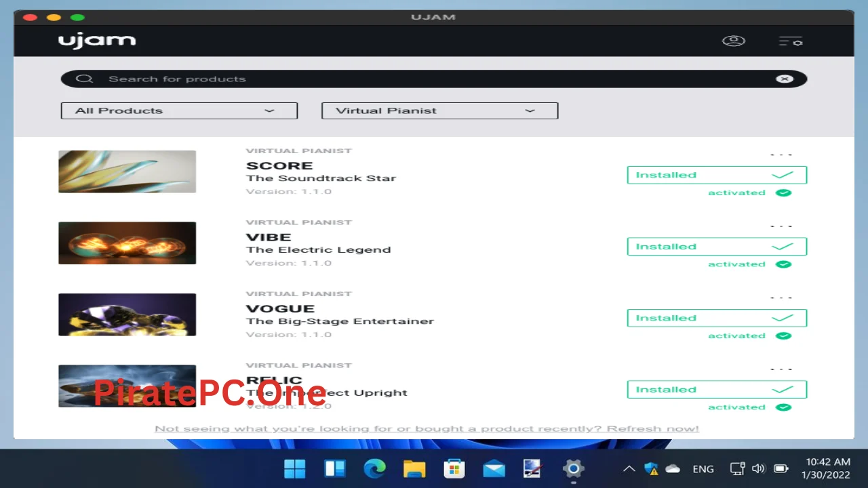Screen dimensions: 868x488
Task: Open the RELIC product thumbnail
Action: tap(127, 386)
